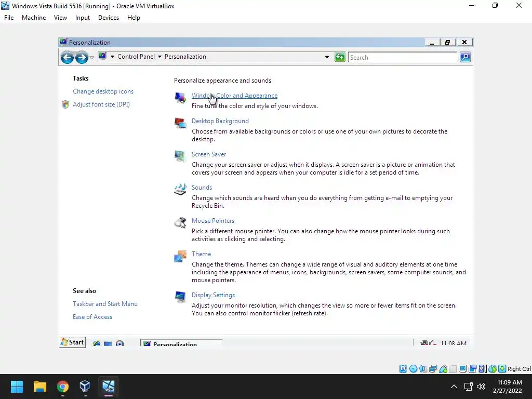Open VirtualBox Manager from host taskbar
The image size is (532, 399).
click(85, 387)
